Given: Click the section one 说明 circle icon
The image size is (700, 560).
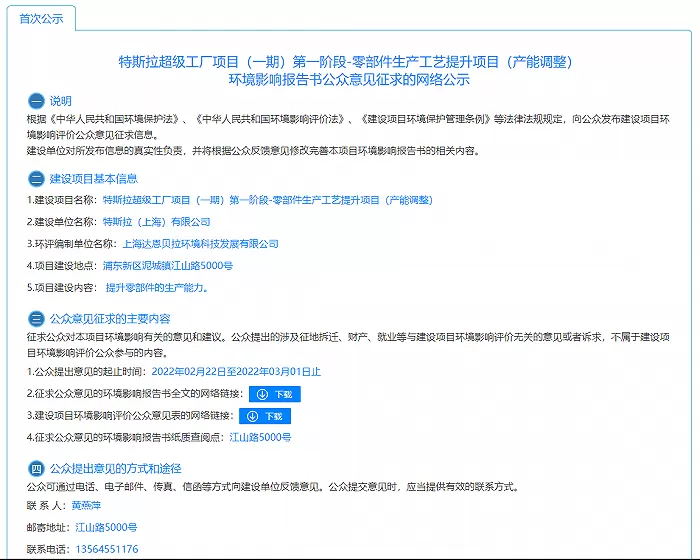Looking at the screenshot, I should point(36,101).
